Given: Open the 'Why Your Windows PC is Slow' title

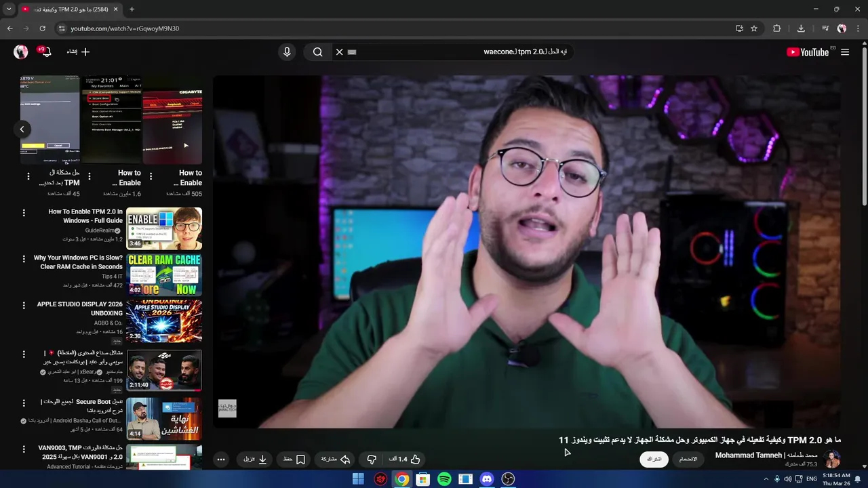Looking at the screenshot, I should pos(78,262).
